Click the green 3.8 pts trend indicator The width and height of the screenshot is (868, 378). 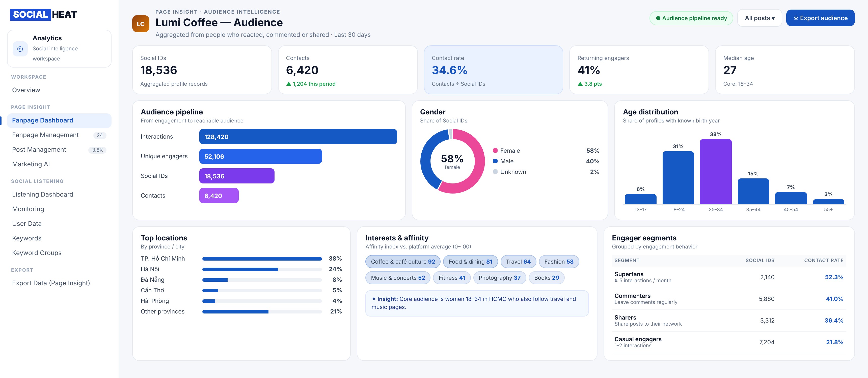tap(590, 84)
